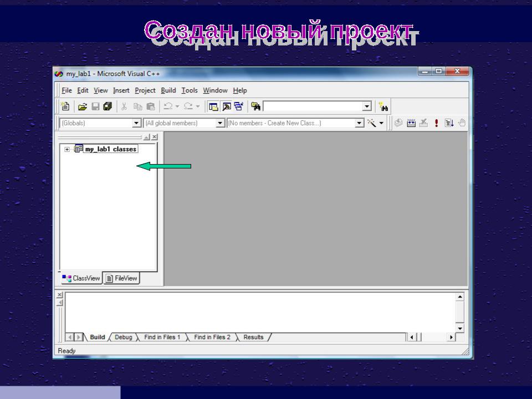Open the View menu
This screenshot has height=399, width=532.
coord(100,90)
